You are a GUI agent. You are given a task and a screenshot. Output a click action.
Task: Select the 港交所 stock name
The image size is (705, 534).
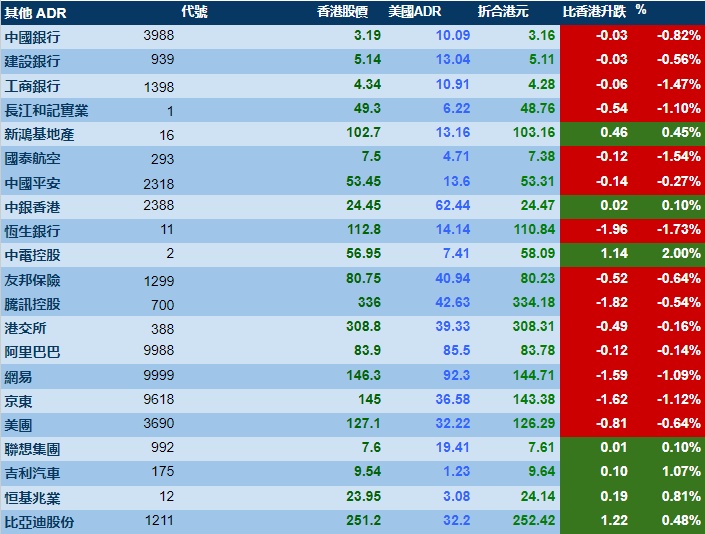[25, 328]
